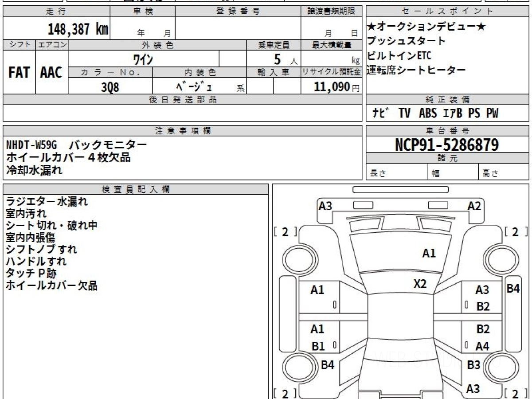Click the 車検 header cell

pos(142,12)
